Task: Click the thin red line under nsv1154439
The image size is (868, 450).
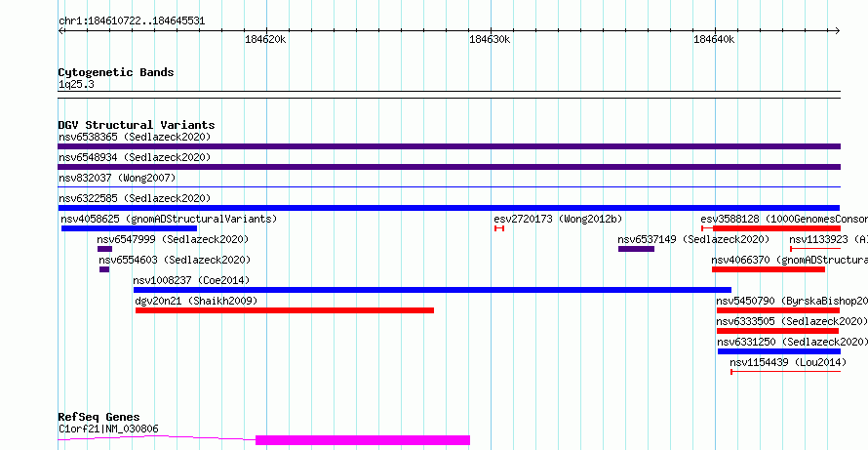Action: (x=785, y=372)
